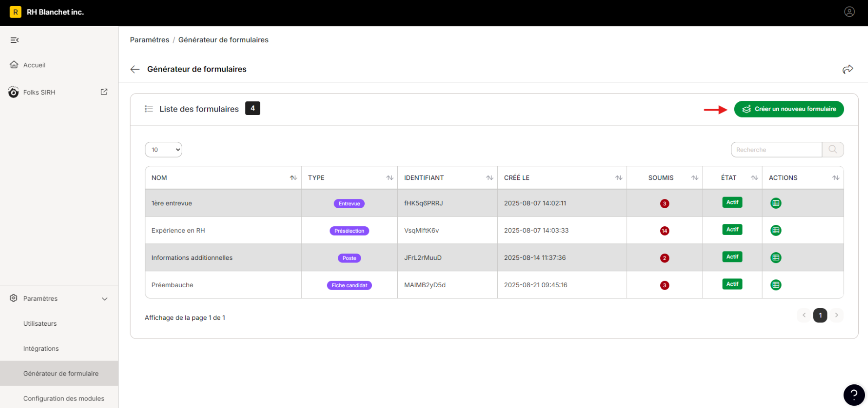
Task: Select the 1ère entrevue form name
Action: click(171, 203)
